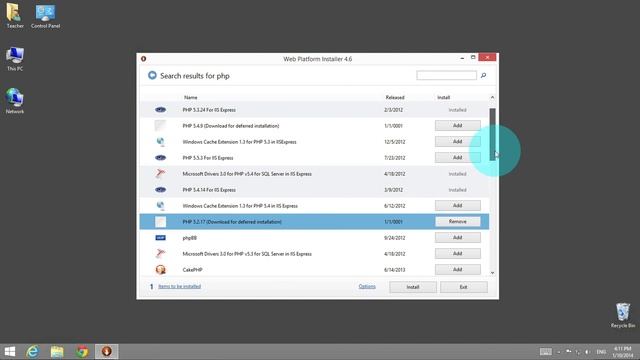Click the Microsoft Drivers for PHP v5.3 icon
640x360 pixels.
(x=160, y=253)
